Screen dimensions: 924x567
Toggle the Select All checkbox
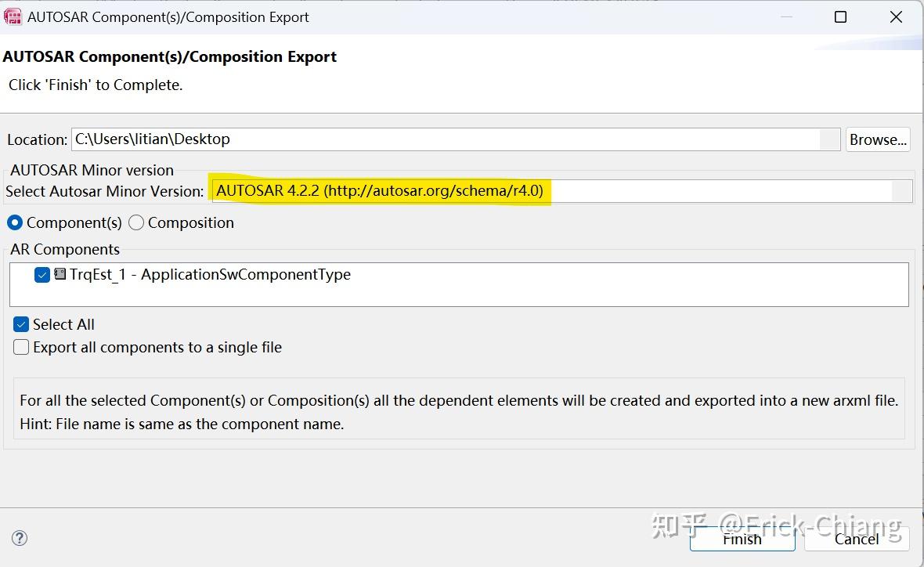[21, 324]
